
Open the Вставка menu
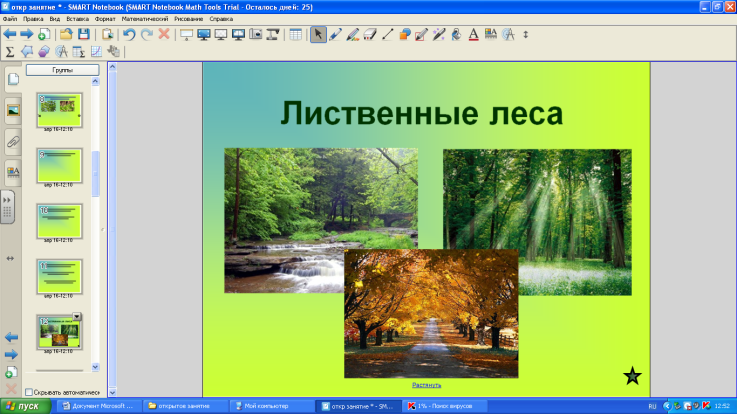point(78,19)
